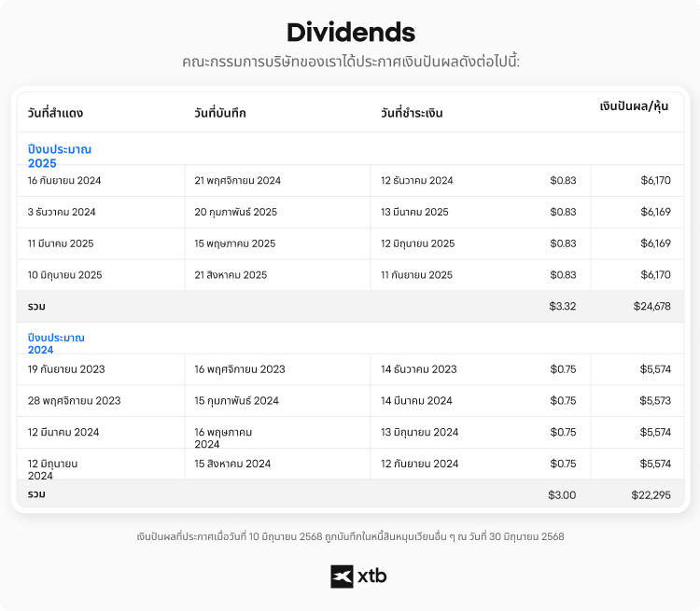Image resolution: width=700 pixels, height=611 pixels.
Task: Click the $24,678 total value
Action: [651, 307]
